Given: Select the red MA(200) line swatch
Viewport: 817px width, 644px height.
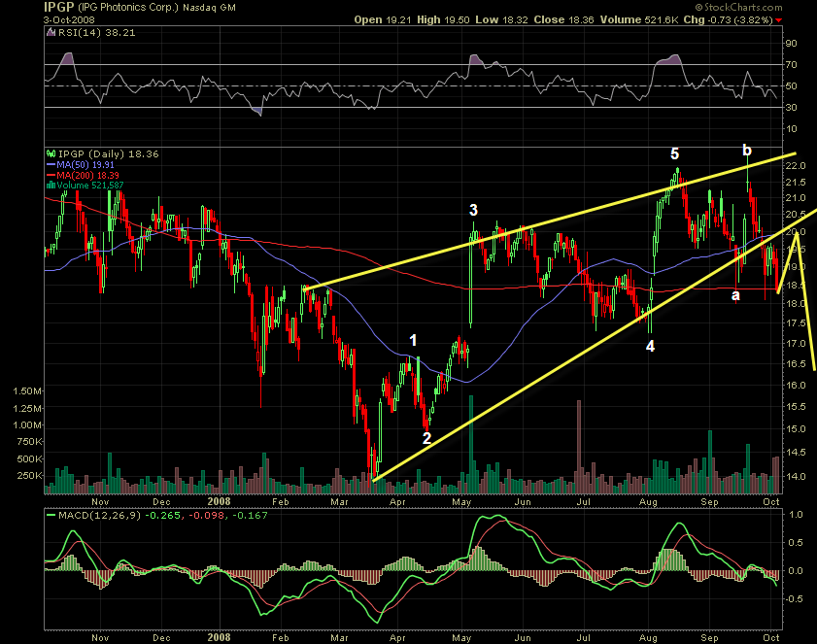Looking at the screenshot, I should pos(51,175).
